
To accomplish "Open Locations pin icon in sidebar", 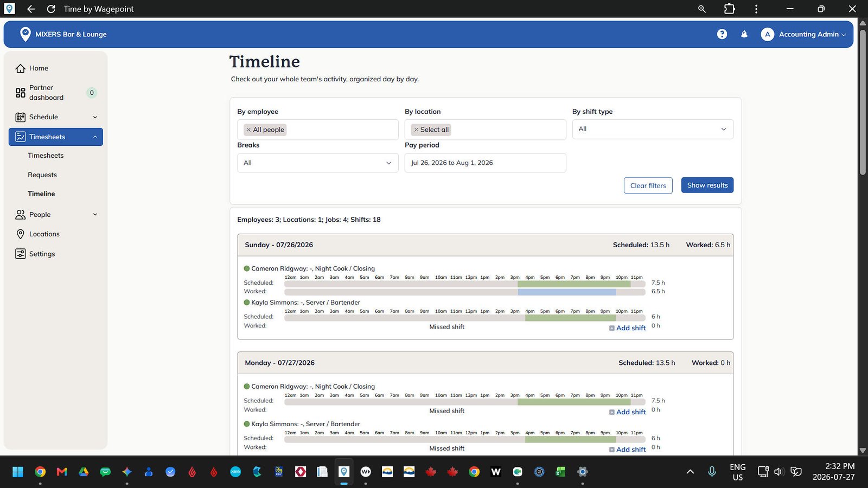I will [21, 234].
